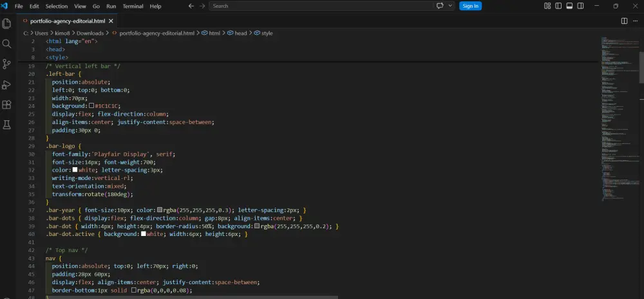Open the kimo8 breadcrumb folder
This screenshot has width=644, height=299.
pyautogui.click(x=61, y=33)
